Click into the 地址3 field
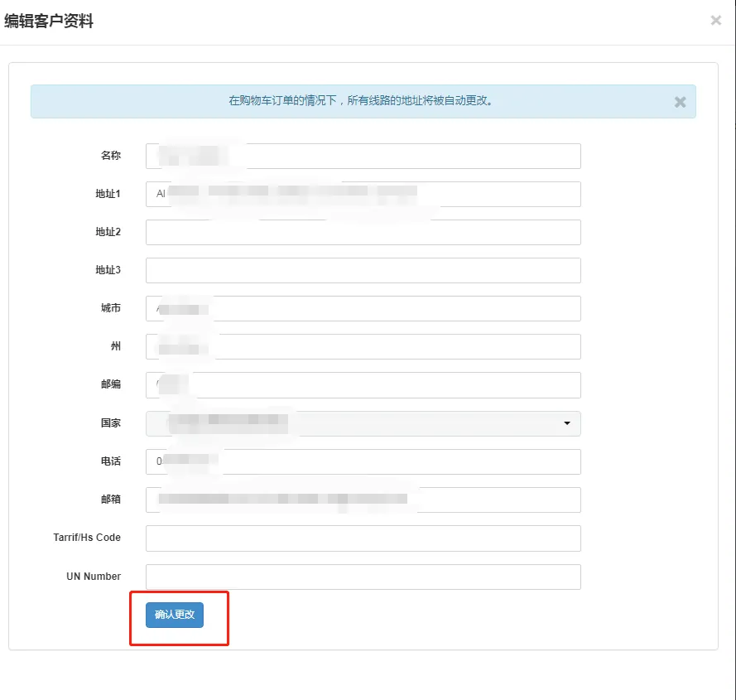The height and width of the screenshot is (700, 736). click(363, 270)
